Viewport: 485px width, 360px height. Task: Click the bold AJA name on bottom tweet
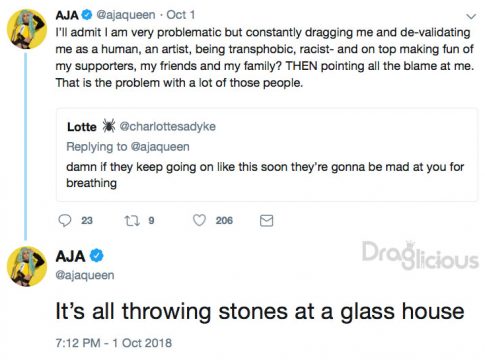click(70, 256)
